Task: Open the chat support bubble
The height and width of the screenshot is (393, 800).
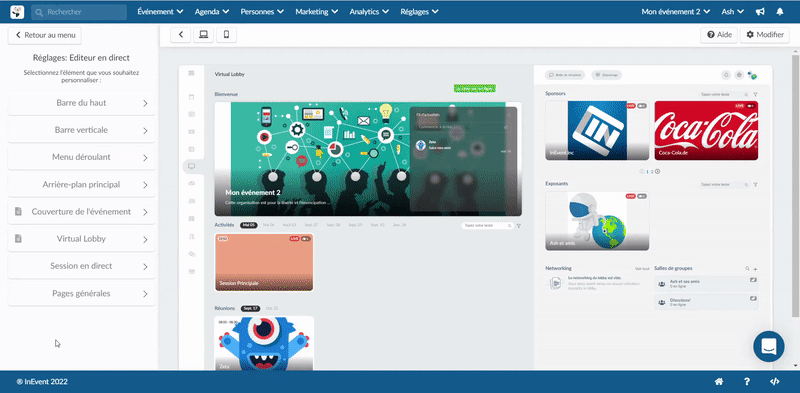Action: click(769, 347)
